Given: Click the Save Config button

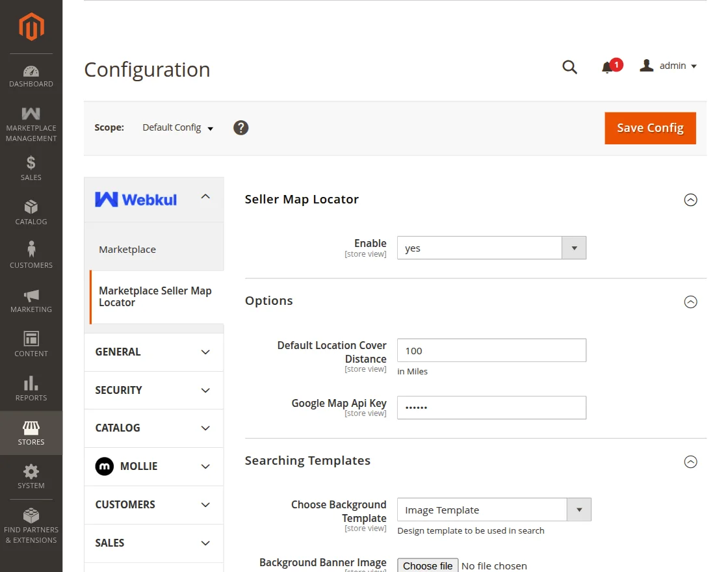Looking at the screenshot, I should tap(650, 128).
